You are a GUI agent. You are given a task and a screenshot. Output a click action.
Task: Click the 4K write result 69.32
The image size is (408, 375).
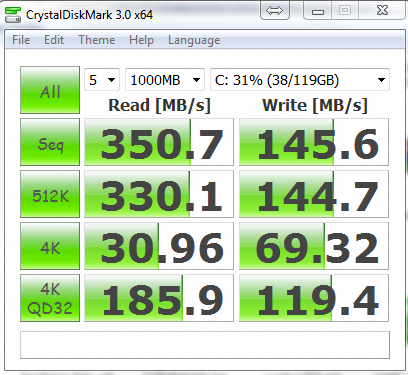click(314, 246)
